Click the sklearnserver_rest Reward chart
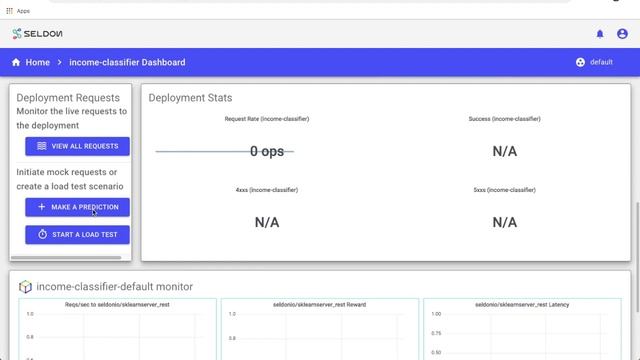This screenshot has height=360, width=640. (x=320, y=330)
